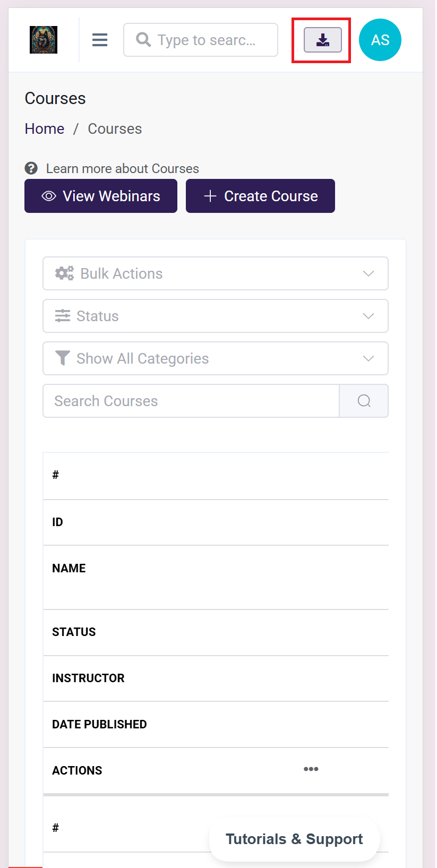Open Tutorials & Support widget
Image resolution: width=437 pixels, height=868 pixels.
(x=294, y=839)
